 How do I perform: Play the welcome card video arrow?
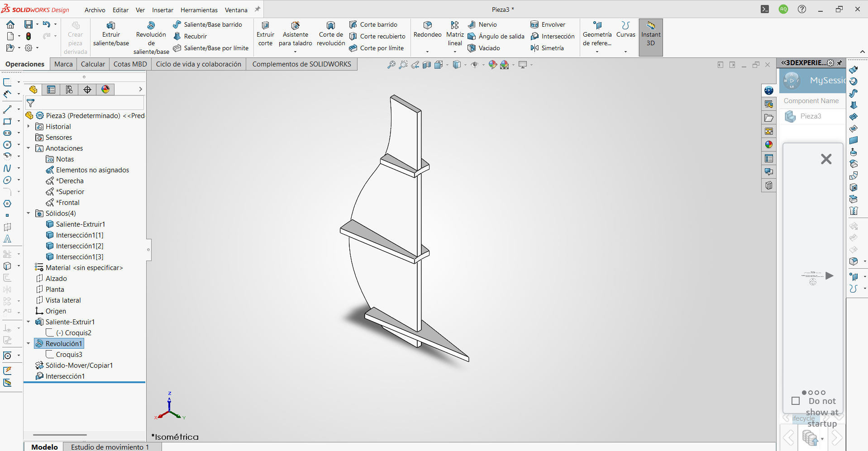[829, 276]
